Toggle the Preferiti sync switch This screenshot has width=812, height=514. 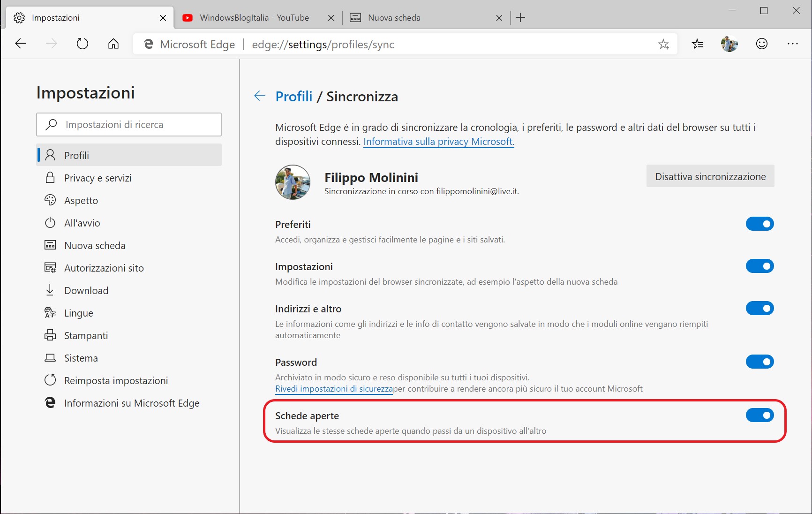(760, 224)
